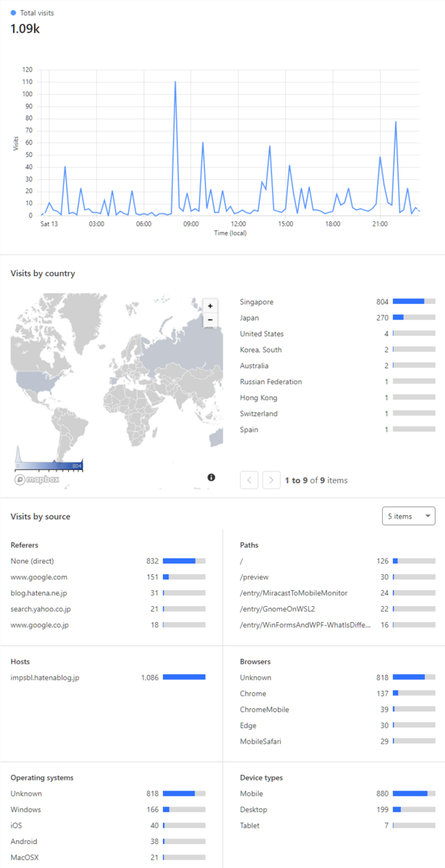Click the www.google.co.jp referer

point(40,624)
